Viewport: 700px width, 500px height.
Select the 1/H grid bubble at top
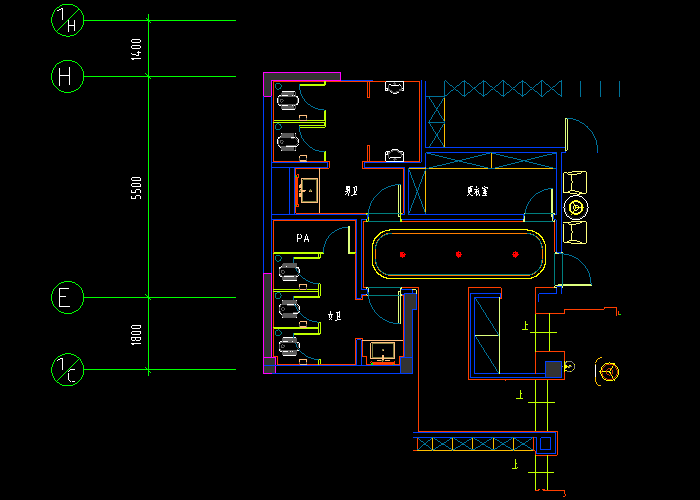67,20
